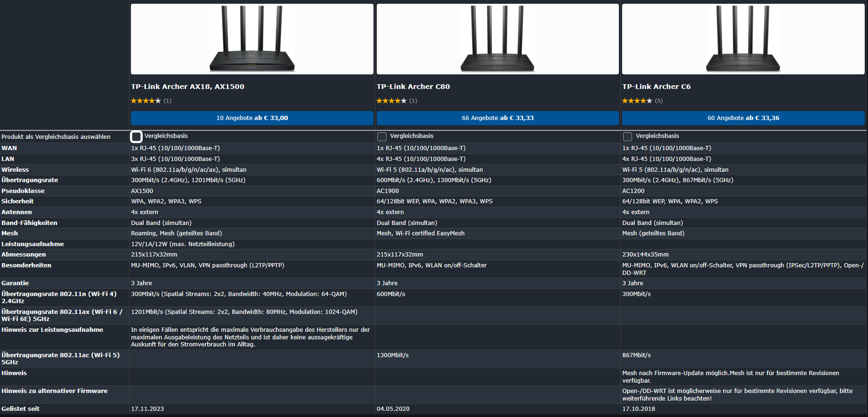Tick Vergleichsbasis checkbox for Archer AX18

(136, 136)
